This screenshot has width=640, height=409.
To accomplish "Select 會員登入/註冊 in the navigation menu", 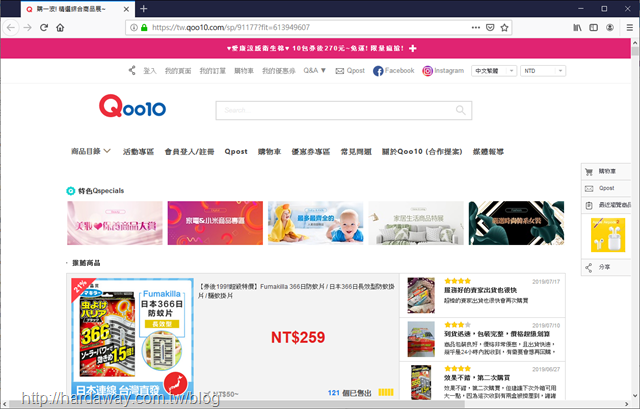I will point(189,151).
